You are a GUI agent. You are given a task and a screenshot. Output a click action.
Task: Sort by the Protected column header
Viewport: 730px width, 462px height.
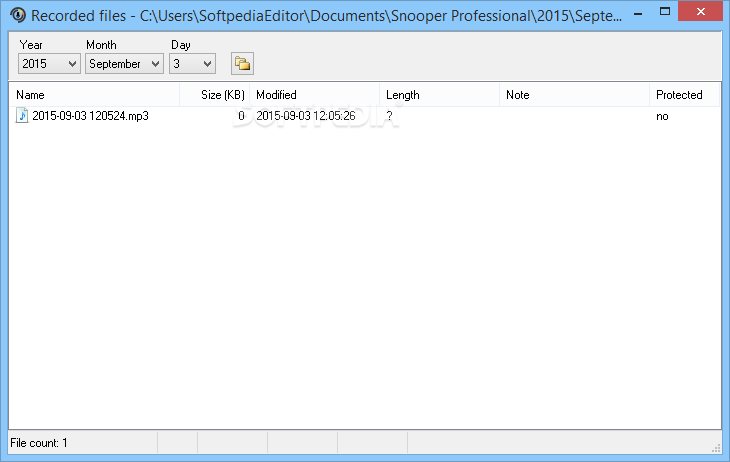click(684, 95)
